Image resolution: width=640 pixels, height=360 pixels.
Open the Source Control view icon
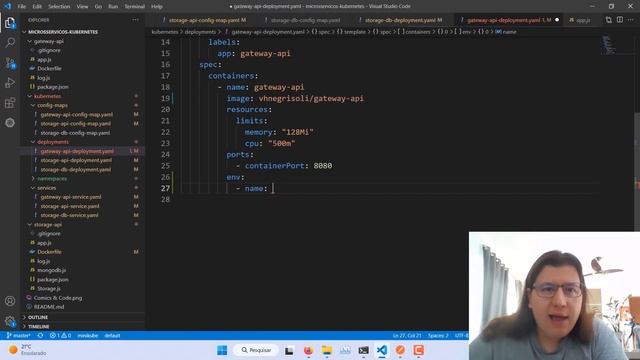[10, 63]
